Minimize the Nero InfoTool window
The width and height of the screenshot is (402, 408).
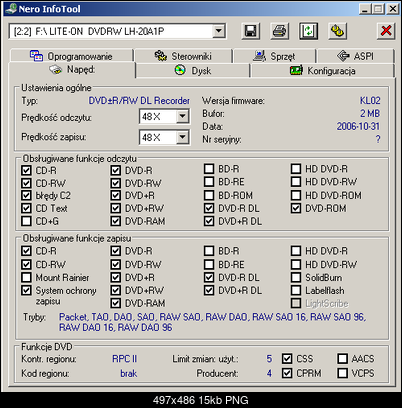pyautogui.click(x=365, y=9)
